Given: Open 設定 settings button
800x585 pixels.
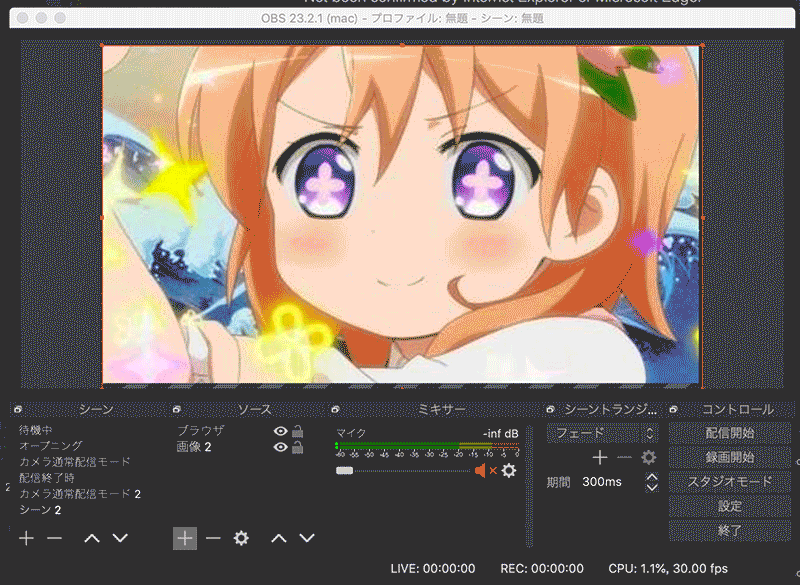Looking at the screenshot, I should tap(730, 506).
